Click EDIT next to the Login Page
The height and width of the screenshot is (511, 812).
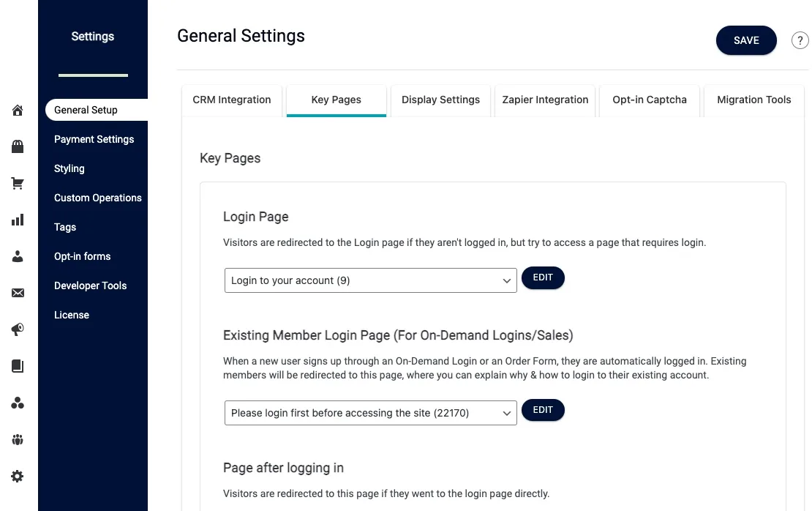coord(543,277)
